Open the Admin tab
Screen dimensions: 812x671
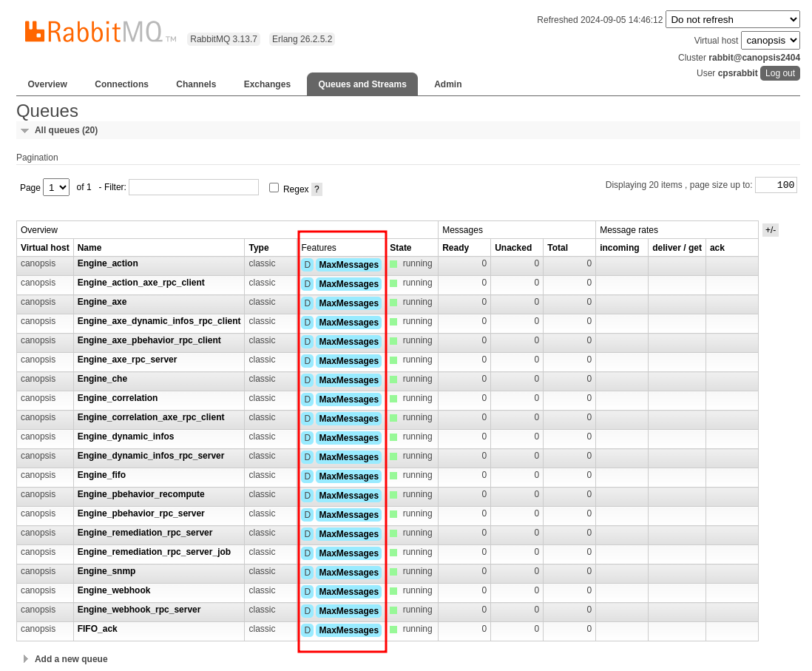[448, 84]
